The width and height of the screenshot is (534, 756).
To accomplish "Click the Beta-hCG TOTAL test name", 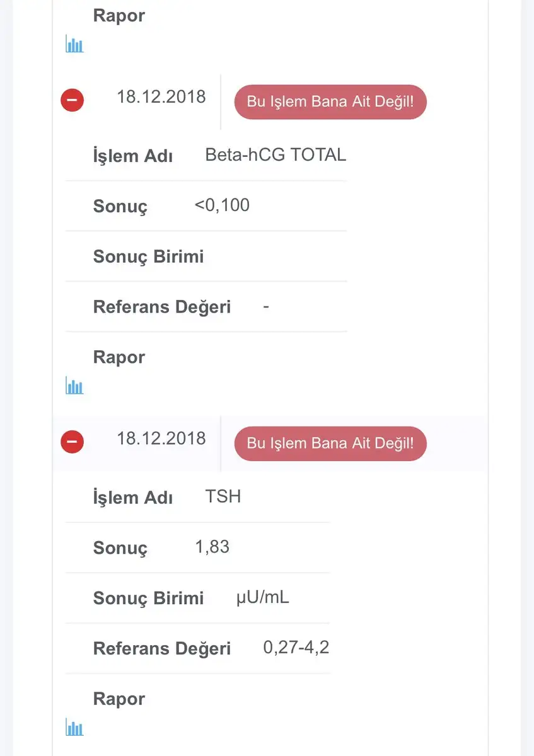I will tap(276, 155).
